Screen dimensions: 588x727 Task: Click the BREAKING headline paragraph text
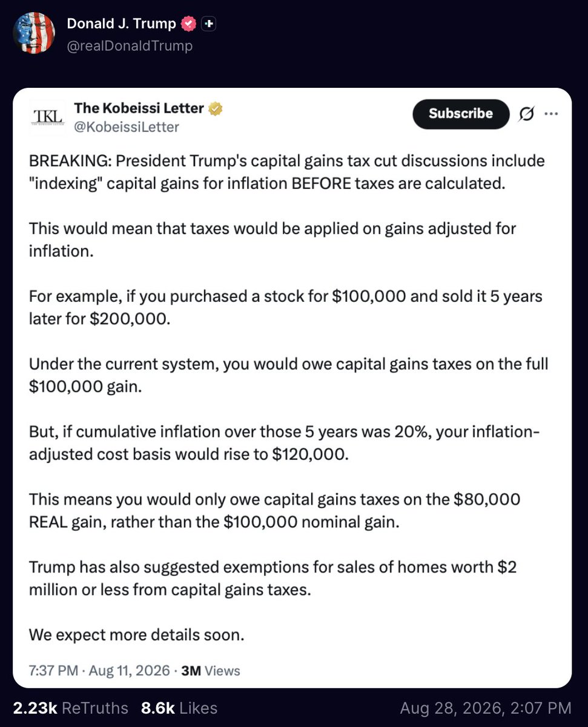pyautogui.click(x=287, y=172)
